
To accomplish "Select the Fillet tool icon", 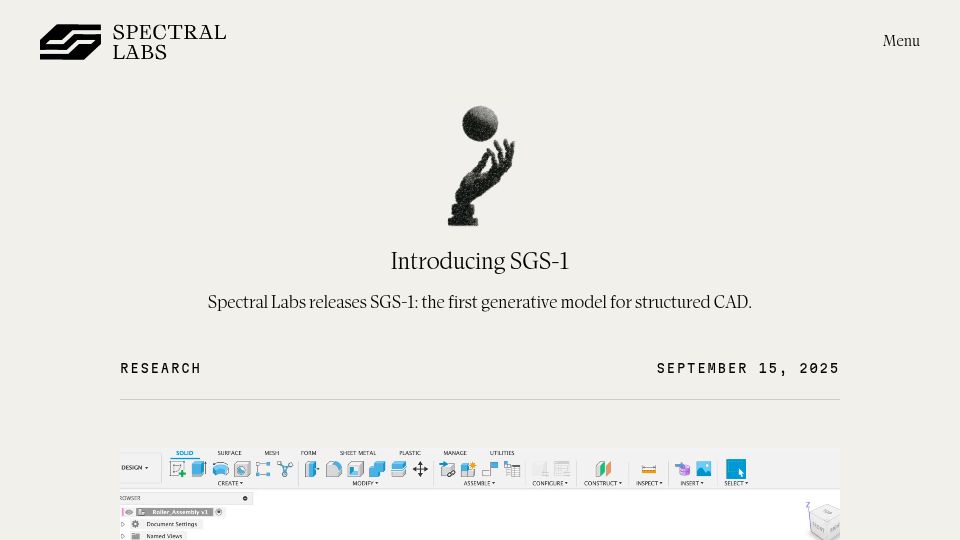I will click(334, 469).
